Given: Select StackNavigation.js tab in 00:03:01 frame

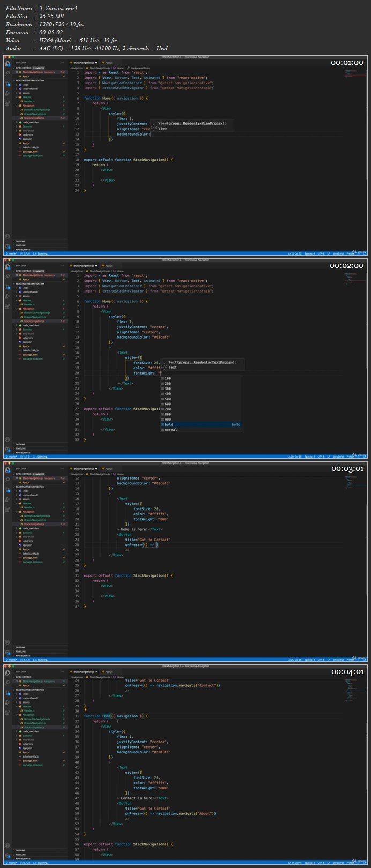Looking at the screenshot, I should (84, 469).
